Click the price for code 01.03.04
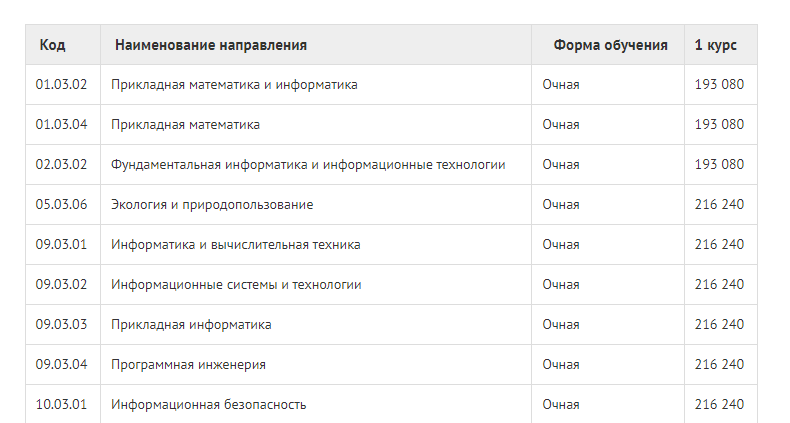Image resolution: width=790 pixels, height=423 pixels. pos(719,125)
